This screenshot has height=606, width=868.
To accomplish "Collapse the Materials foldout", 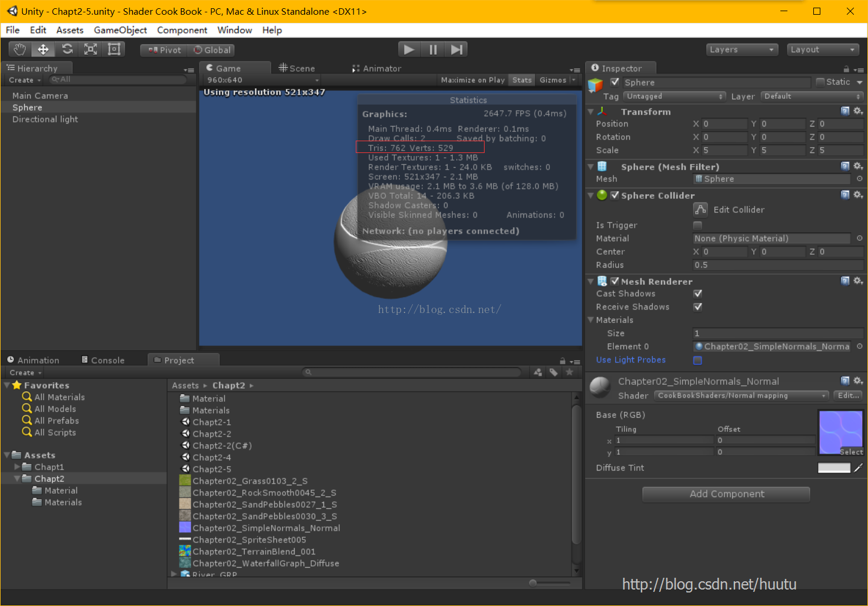I will click(591, 320).
